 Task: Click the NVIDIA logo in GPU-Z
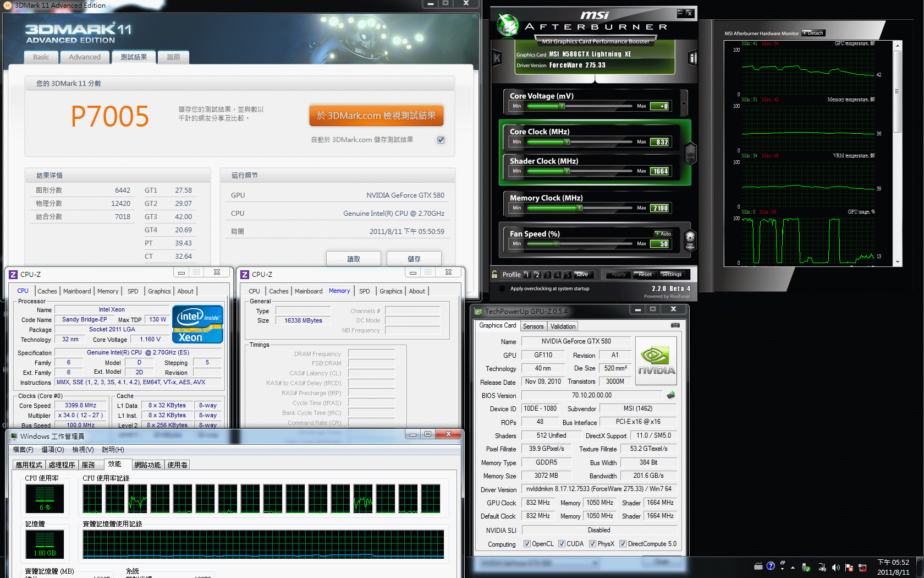point(656,361)
